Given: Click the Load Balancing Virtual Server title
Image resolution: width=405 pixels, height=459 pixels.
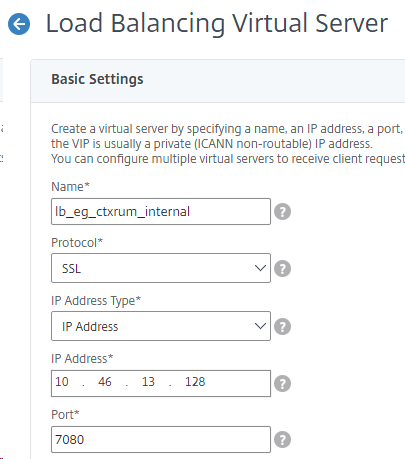Looking at the screenshot, I should click(217, 23).
